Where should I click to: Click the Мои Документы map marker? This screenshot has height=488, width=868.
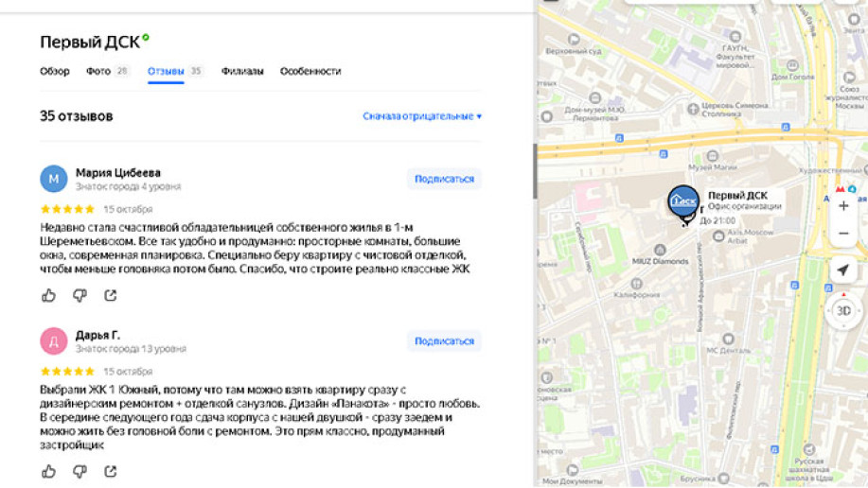coord(573,470)
